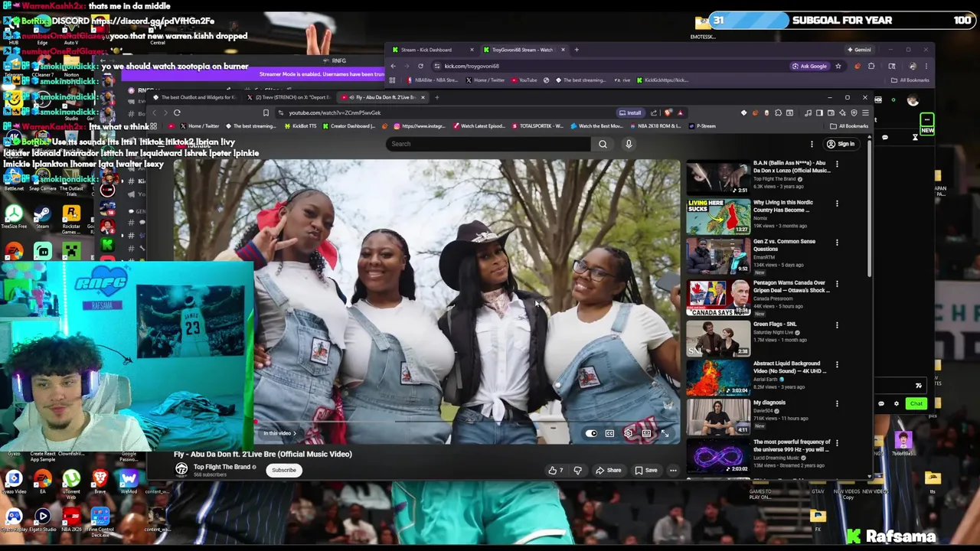Open the Gemini button in back browser
The image size is (980, 551).
click(859, 50)
